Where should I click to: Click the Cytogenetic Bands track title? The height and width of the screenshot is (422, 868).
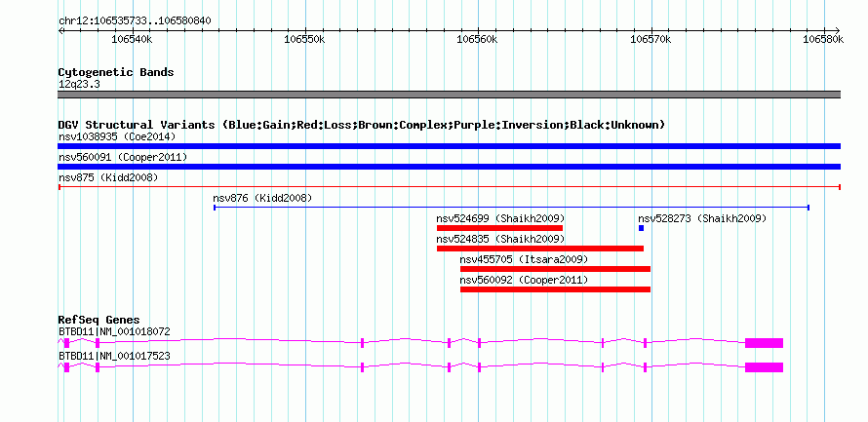[x=116, y=72]
